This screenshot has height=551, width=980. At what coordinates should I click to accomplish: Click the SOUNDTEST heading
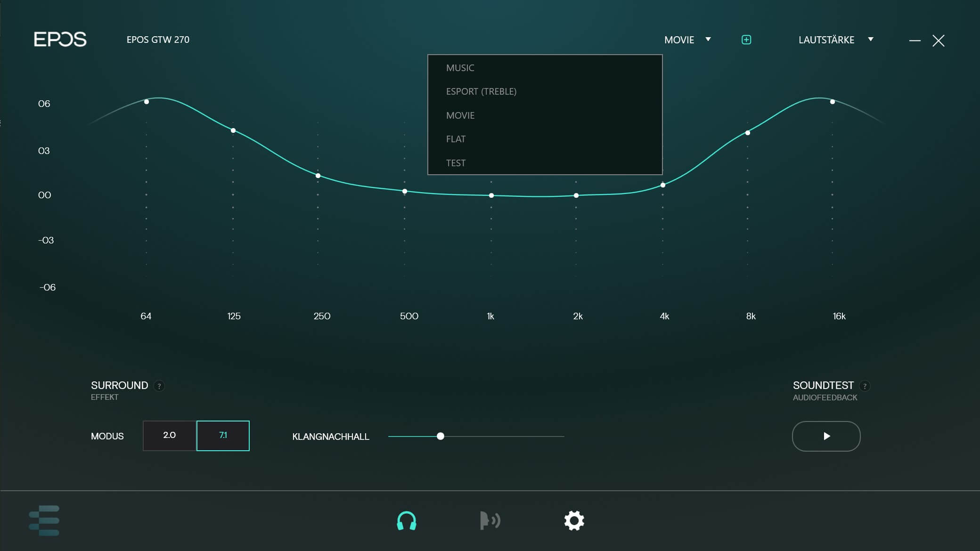(x=823, y=385)
